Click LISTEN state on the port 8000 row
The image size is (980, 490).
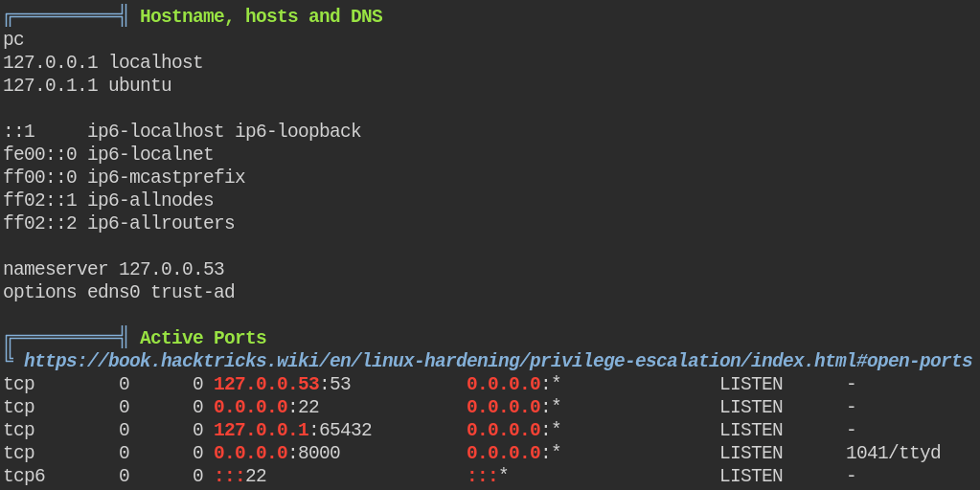click(x=751, y=454)
